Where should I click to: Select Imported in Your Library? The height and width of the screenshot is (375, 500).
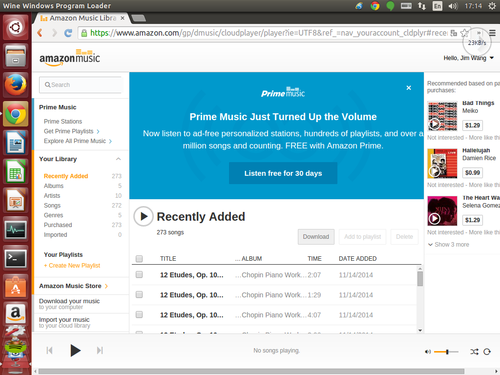coord(55,235)
